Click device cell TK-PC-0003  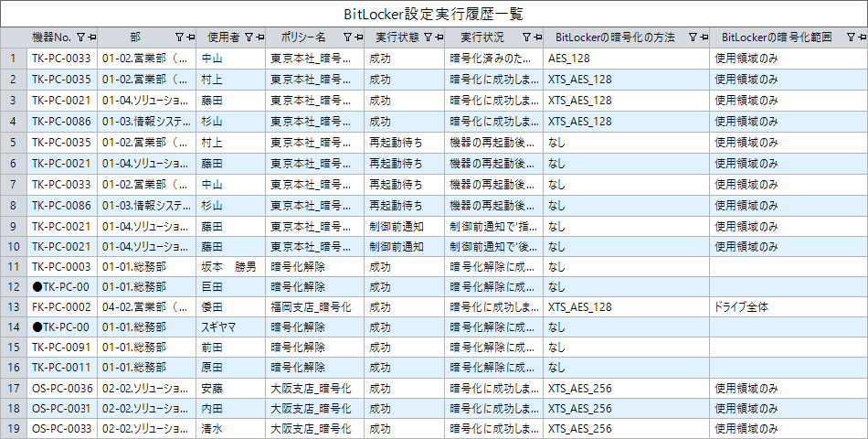pyautogui.click(x=62, y=265)
